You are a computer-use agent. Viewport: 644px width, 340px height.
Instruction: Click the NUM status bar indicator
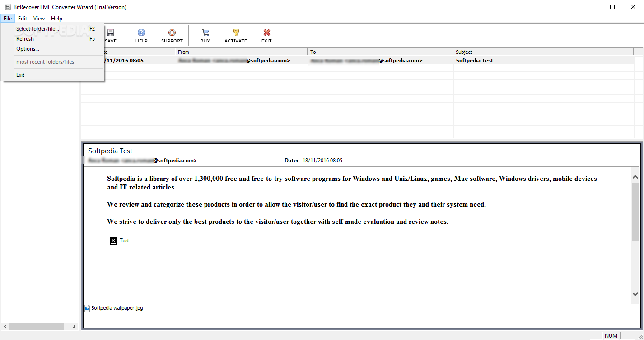(x=611, y=336)
